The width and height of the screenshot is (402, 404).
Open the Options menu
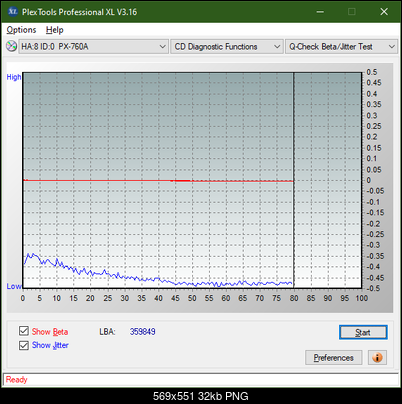tap(21, 30)
